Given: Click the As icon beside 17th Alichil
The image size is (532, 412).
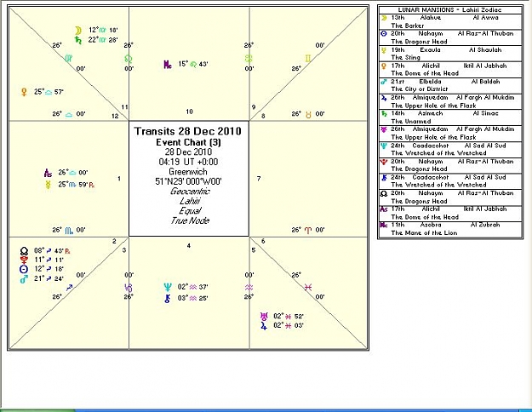Looking at the screenshot, I should click(x=384, y=209).
